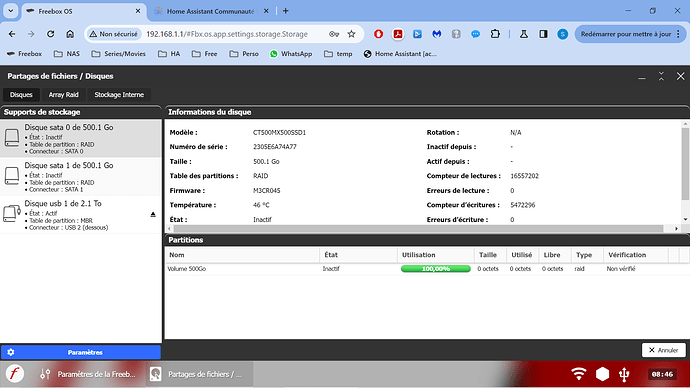Click the Wi-Fi status icon in Freebox taskbar

579,374
